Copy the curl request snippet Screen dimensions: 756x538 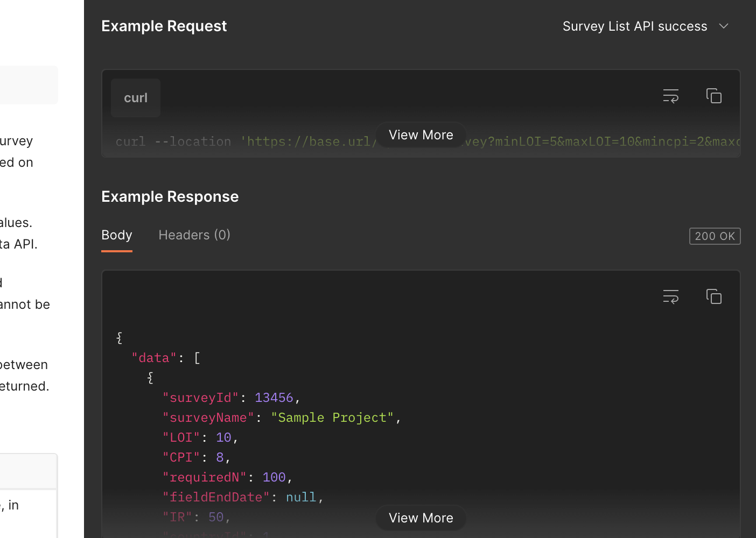(714, 96)
